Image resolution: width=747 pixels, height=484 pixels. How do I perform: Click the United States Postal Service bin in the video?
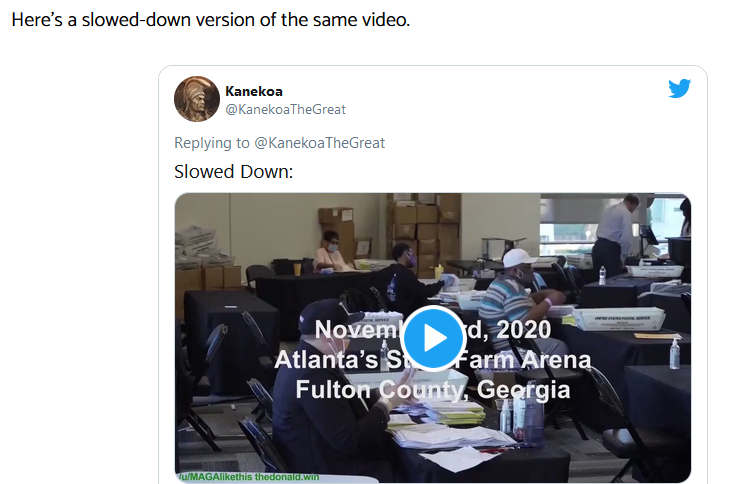tap(618, 319)
